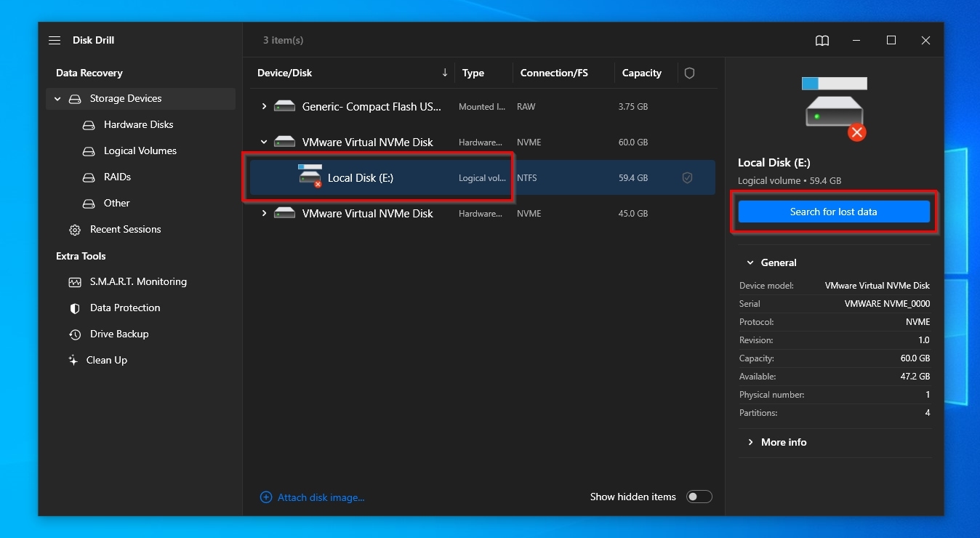Expand the Generic- Compact Flash USB device
The image size is (980, 538).
(264, 107)
